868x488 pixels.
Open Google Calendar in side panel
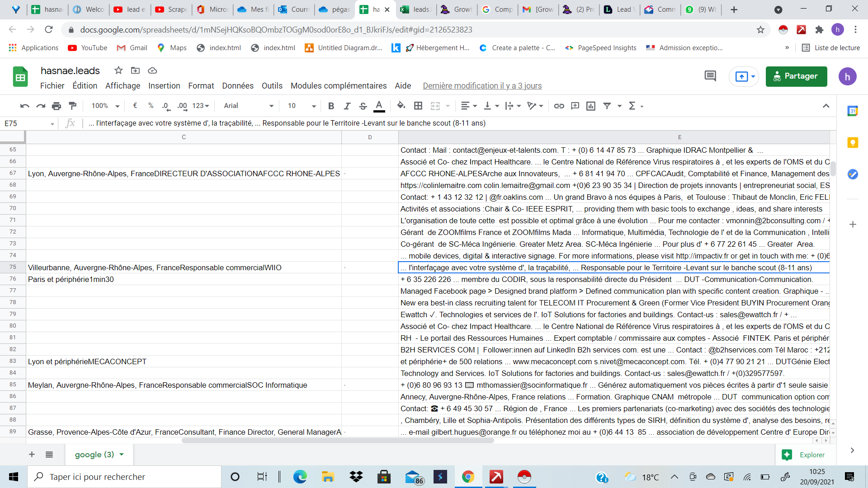click(853, 111)
